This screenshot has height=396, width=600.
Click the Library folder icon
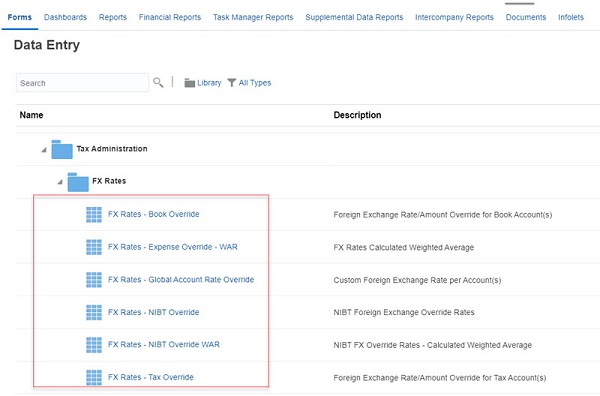tap(189, 83)
